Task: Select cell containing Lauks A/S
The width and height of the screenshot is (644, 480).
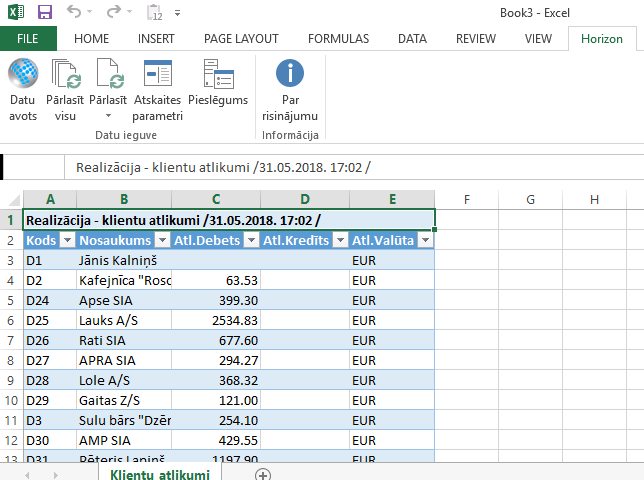Action: pyautogui.click(x=124, y=320)
